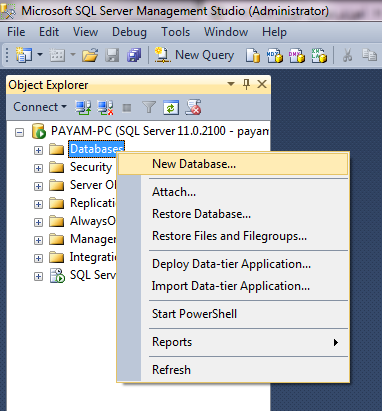Screen dimensions: 382x411
Task: Open the Help menu
Action: click(x=274, y=32)
